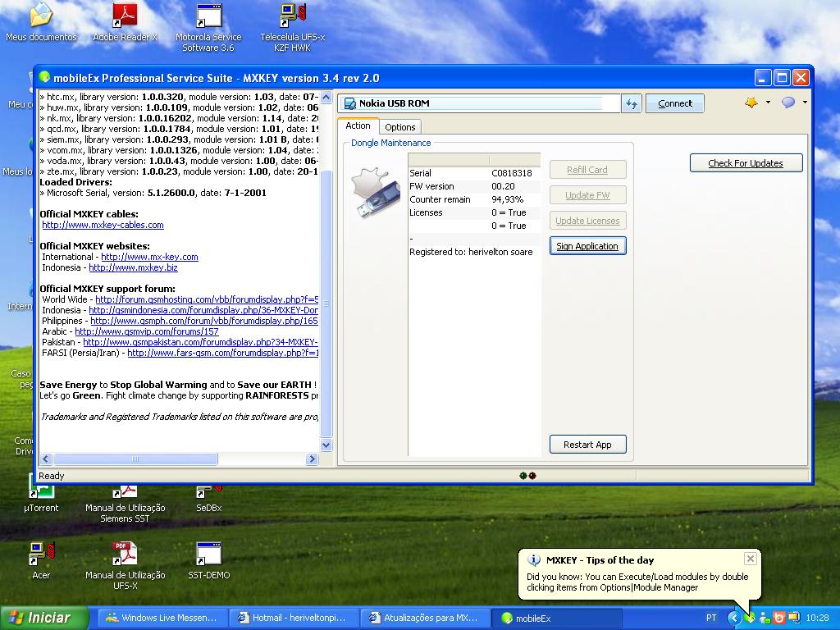This screenshot has width=840, height=630.
Task: Click log pane scroll right arrow
Action: [312, 459]
